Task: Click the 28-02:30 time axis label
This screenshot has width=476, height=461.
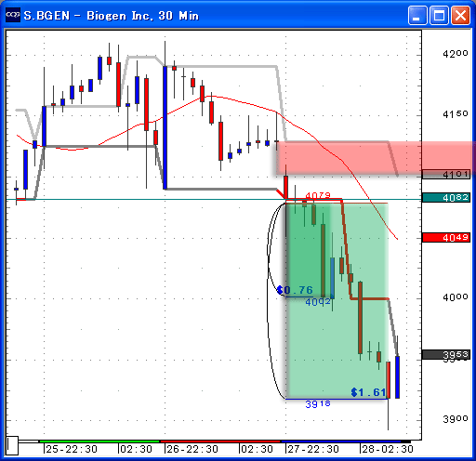Action: coord(388,449)
